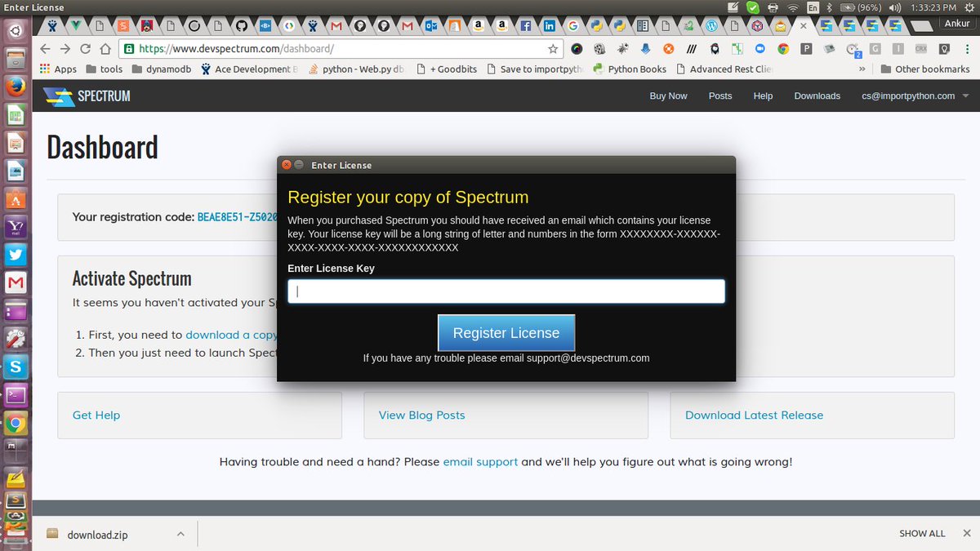The width and height of the screenshot is (980, 551).
Task: Expand the Other bookmarks folder
Action: click(x=924, y=69)
